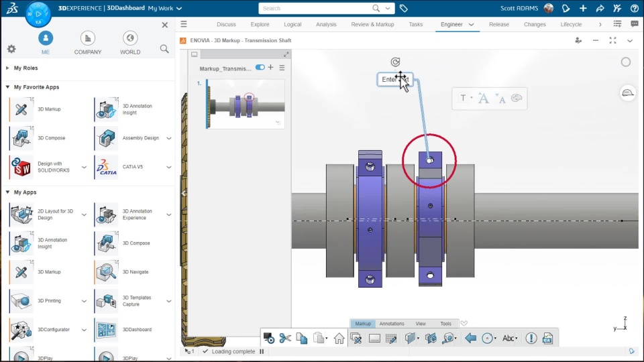Open the help question mark icon
644x362 pixels.
[x=634, y=8]
